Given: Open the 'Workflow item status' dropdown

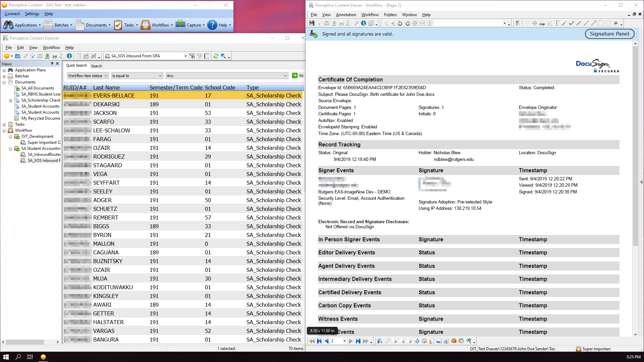Looking at the screenshot, I should (88, 76).
